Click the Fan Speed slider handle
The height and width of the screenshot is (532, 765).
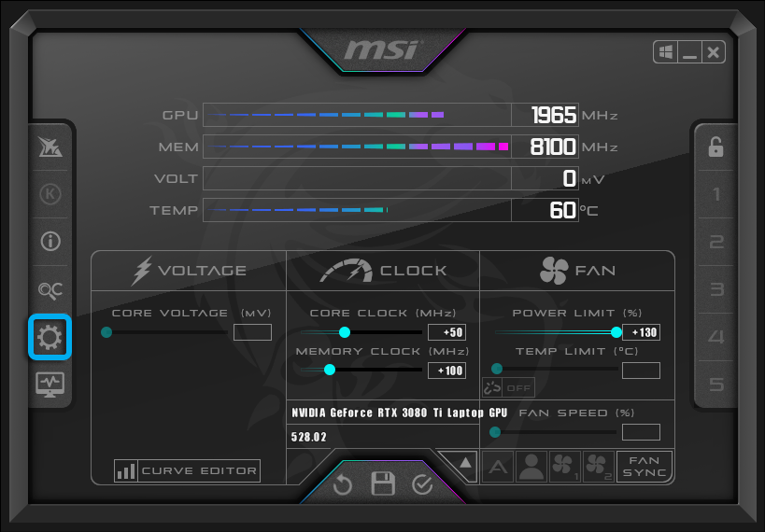click(495, 432)
